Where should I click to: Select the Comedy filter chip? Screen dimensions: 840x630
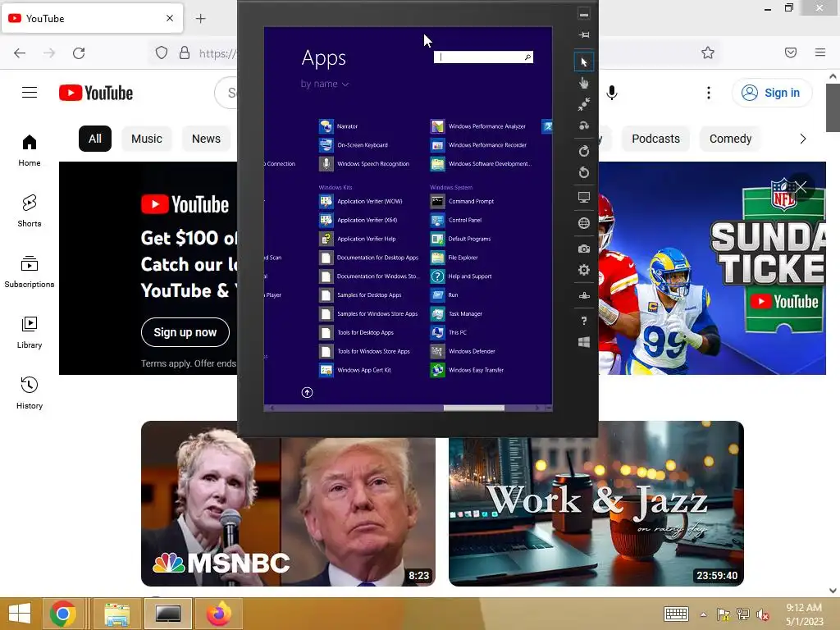coord(731,139)
